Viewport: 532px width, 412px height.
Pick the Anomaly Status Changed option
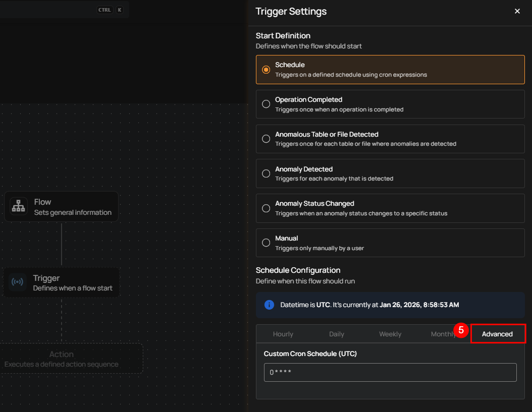tap(266, 208)
